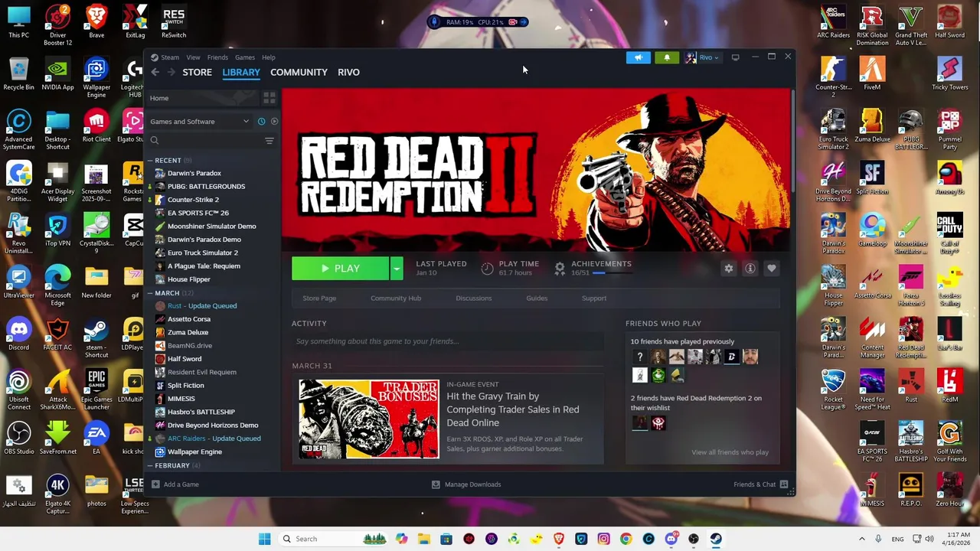Open the View menu
Viewport: 980px width, 551px height.
193,57
